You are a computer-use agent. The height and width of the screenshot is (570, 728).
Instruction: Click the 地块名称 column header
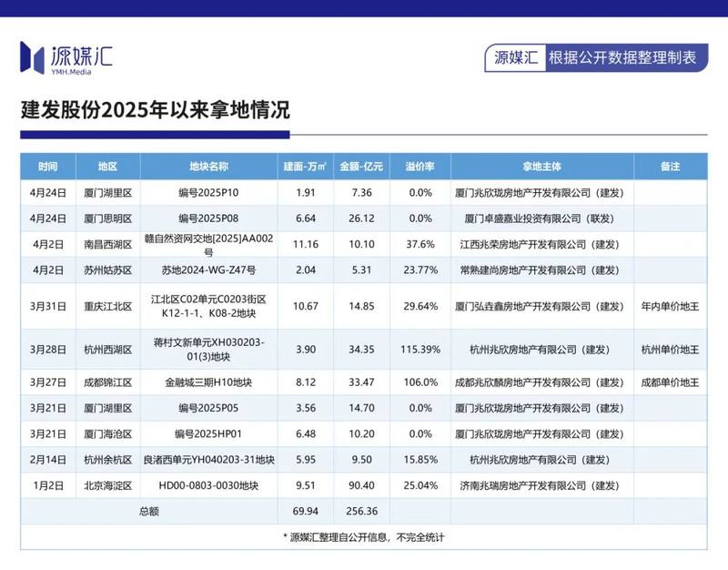(x=209, y=167)
